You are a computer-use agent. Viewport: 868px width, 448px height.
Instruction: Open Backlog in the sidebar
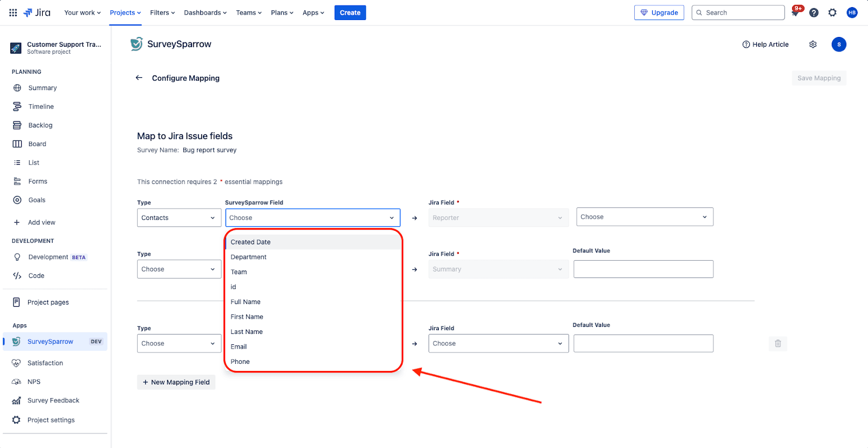click(x=40, y=125)
